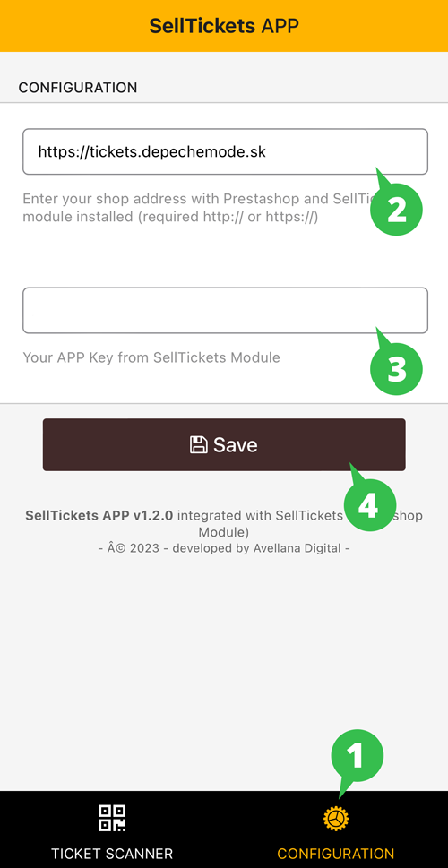Image resolution: width=448 pixels, height=868 pixels.
Task: Tap the QR code scanner icon
Action: 112,818
